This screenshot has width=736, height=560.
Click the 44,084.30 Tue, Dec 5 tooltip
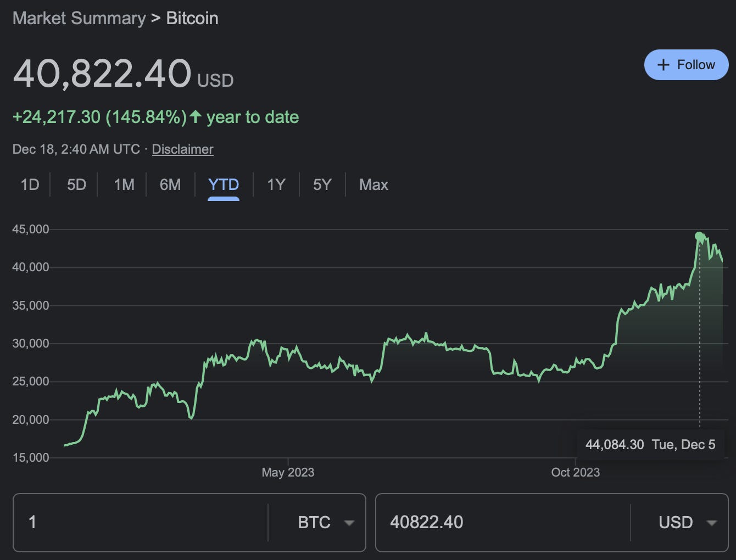(650, 445)
